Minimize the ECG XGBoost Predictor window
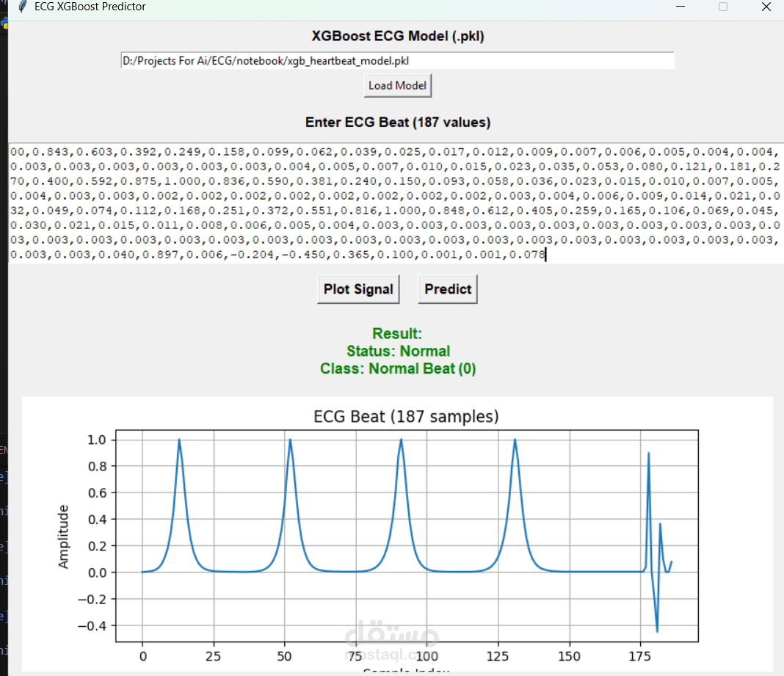Viewport: 784px width, 676px height. tap(680, 7)
